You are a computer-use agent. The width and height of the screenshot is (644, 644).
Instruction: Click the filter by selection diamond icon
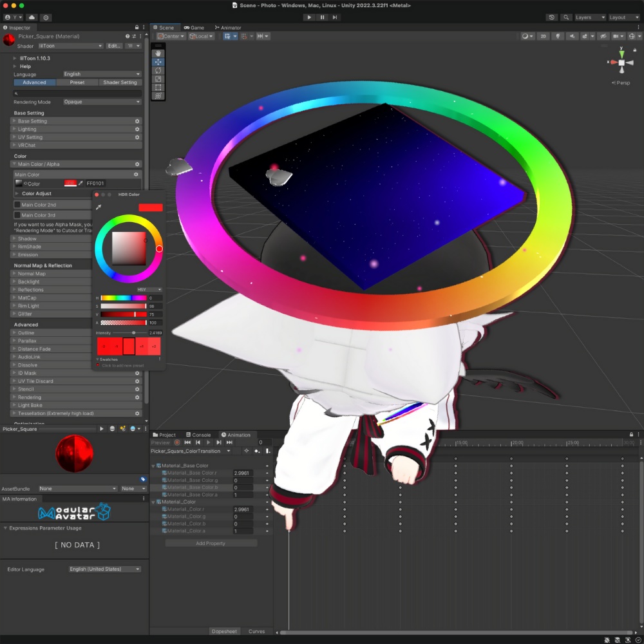coord(246,451)
